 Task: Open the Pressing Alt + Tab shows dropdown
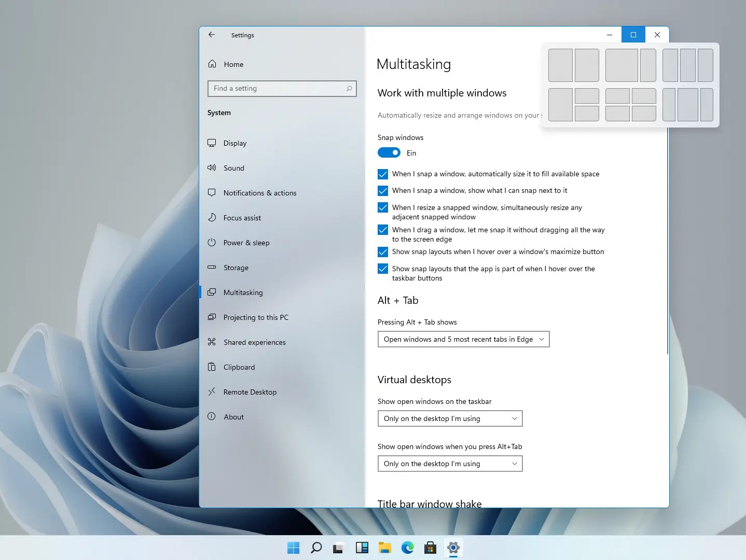tap(463, 339)
